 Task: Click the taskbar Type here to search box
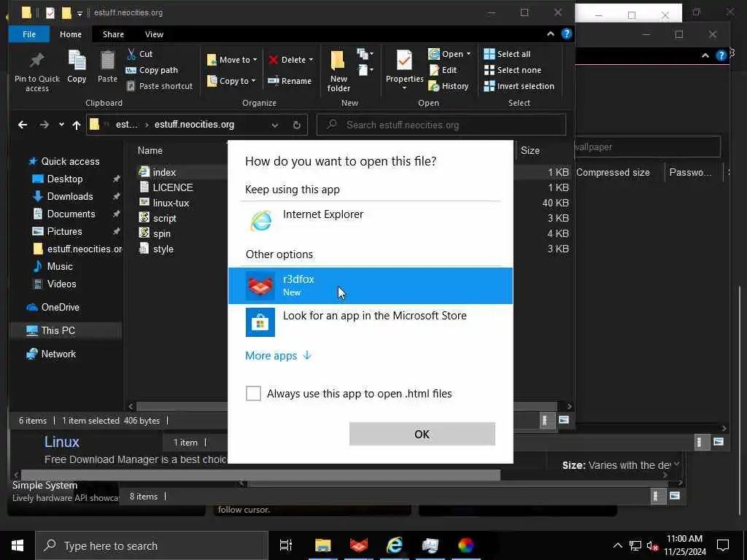point(152,545)
